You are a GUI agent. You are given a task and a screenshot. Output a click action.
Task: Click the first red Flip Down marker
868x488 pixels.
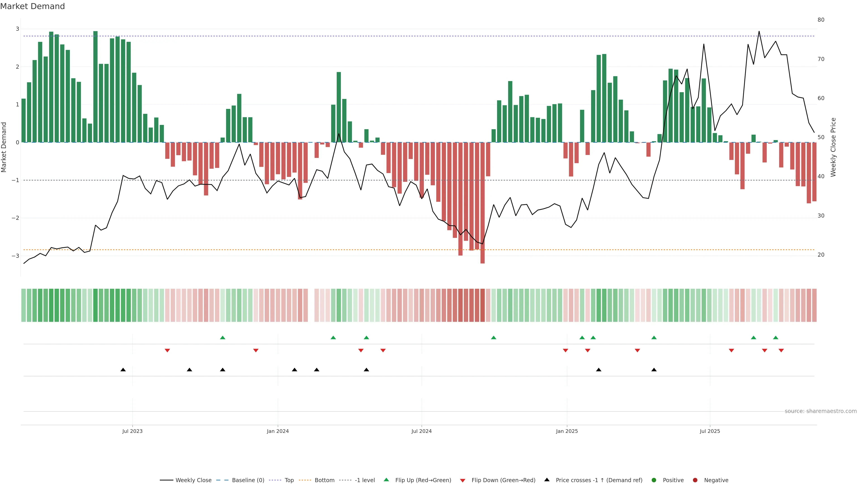click(x=167, y=351)
